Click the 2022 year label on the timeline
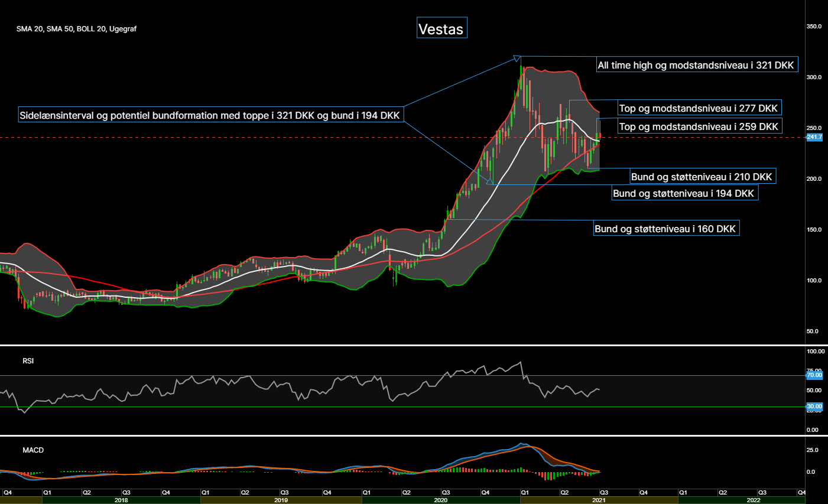The width and height of the screenshot is (828, 504). 754,500
